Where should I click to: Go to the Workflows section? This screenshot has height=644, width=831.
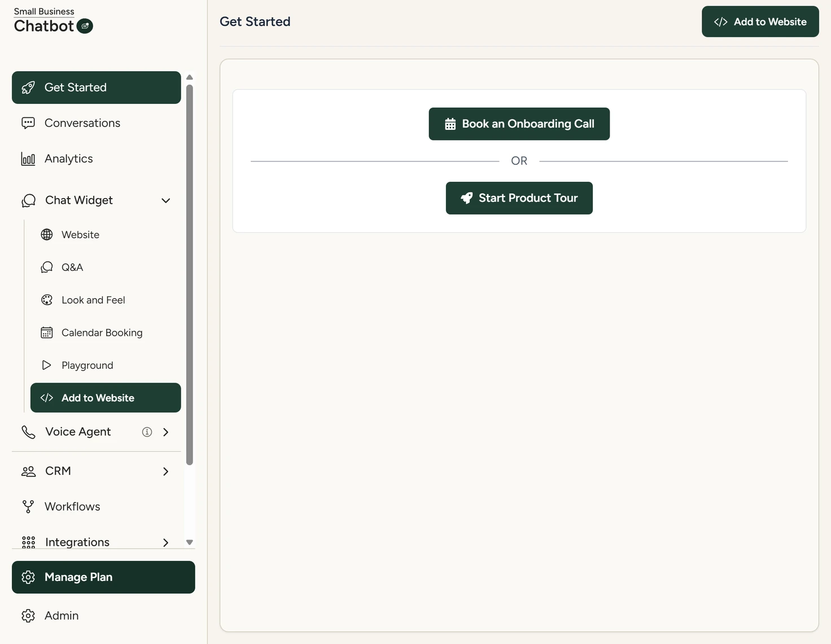(97, 507)
